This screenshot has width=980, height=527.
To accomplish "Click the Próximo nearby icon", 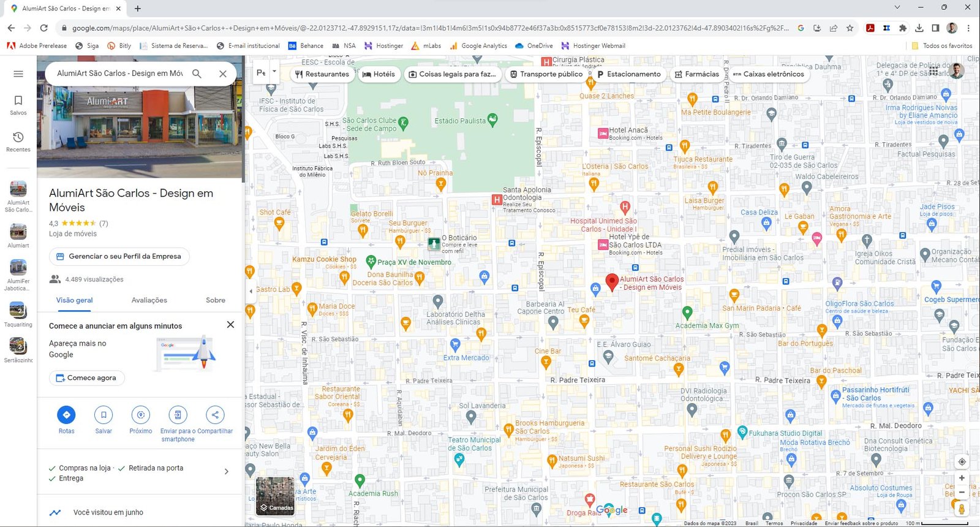I will coord(141,415).
